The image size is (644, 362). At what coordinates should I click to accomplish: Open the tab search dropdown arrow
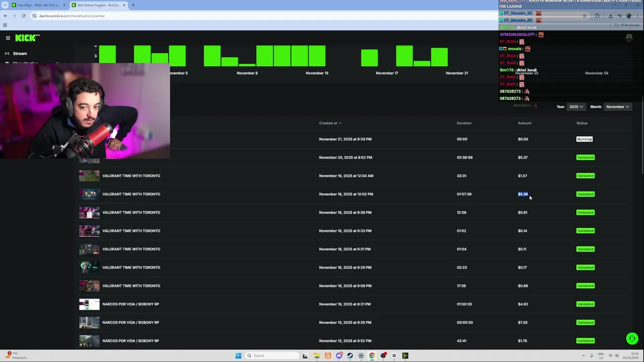(x=6, y=5)
